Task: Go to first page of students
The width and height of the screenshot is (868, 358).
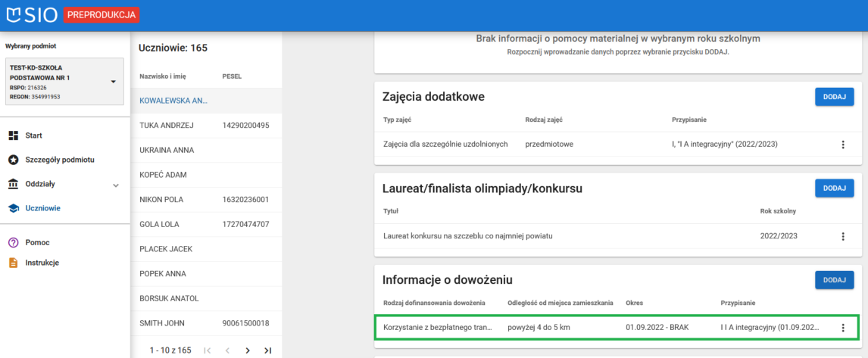Action: [x=207, y=350]
